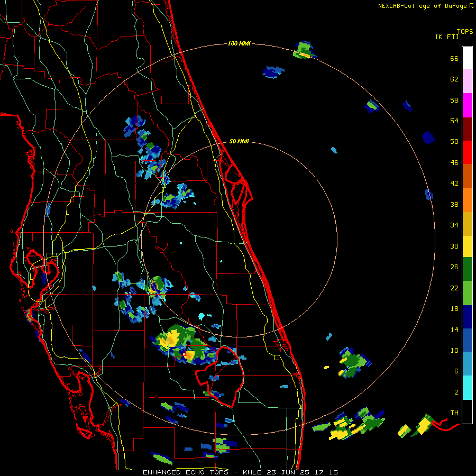Image resolution: width=476 pixels, height=476 pixels.
Task: Click the 50 NMI range ring label
Action: coord(239,141)
